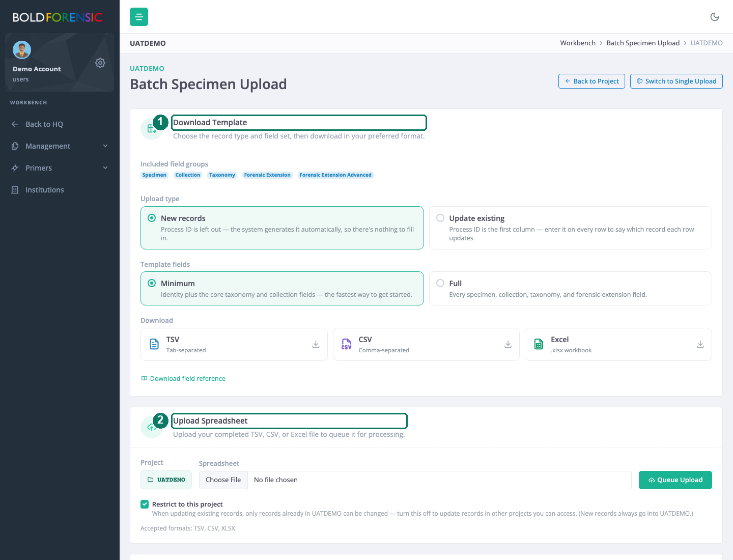Open account settings gear icon

[x=100, y=63]
